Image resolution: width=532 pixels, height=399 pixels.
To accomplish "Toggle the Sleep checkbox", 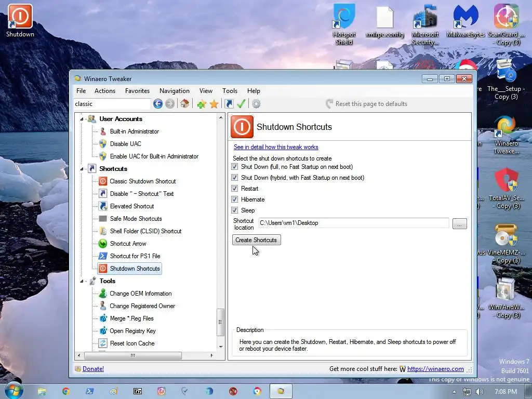I will click(234, 210).
